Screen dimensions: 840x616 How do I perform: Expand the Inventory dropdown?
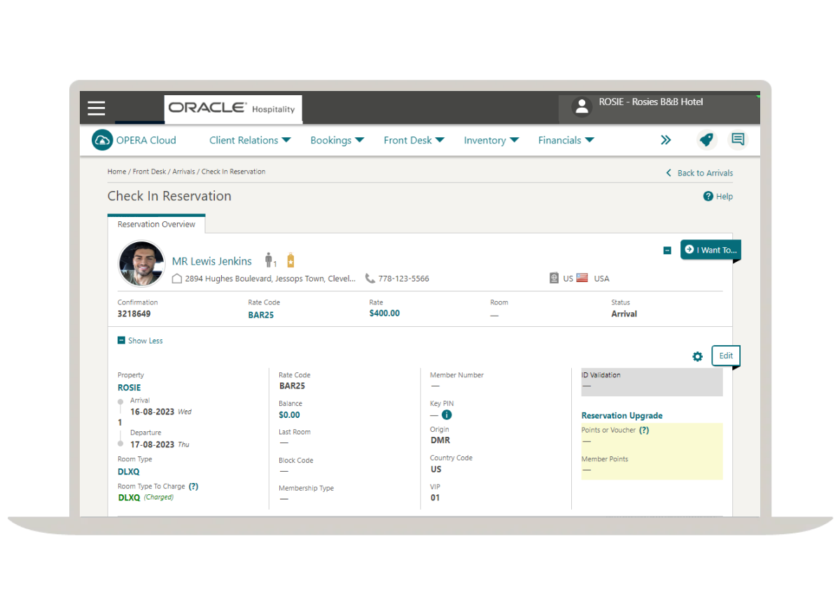point(491,140)
